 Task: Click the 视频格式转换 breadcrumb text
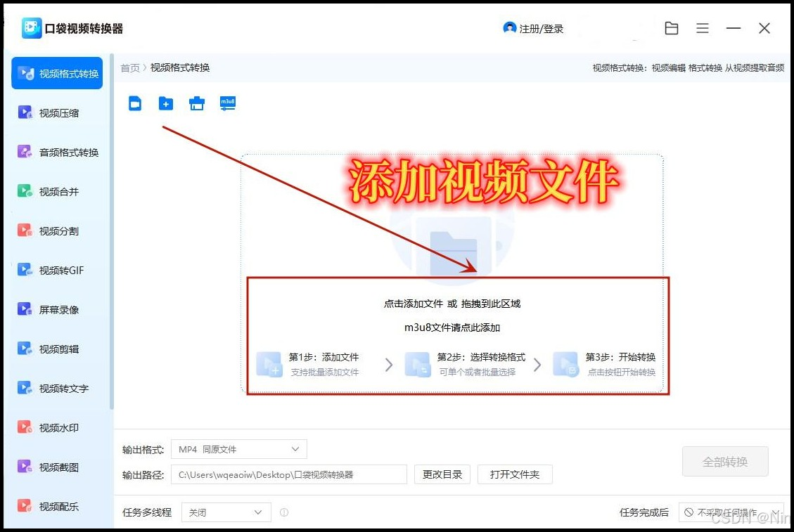180,68
